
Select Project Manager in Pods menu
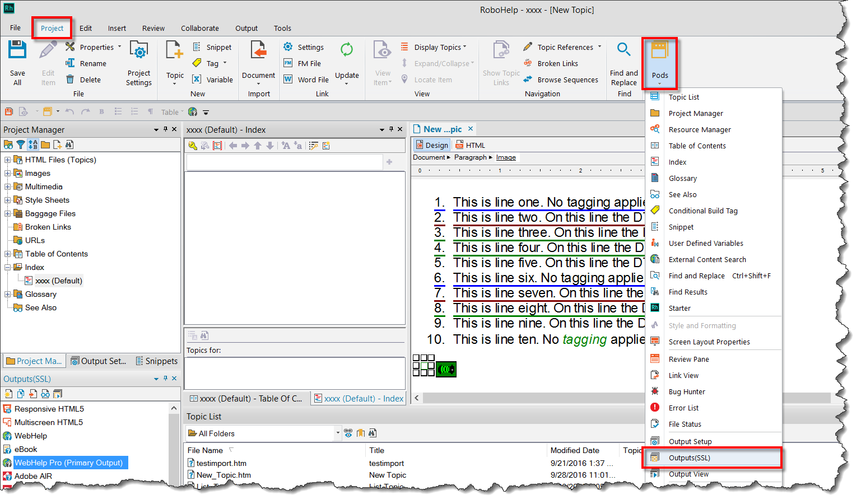pos(714,114)
